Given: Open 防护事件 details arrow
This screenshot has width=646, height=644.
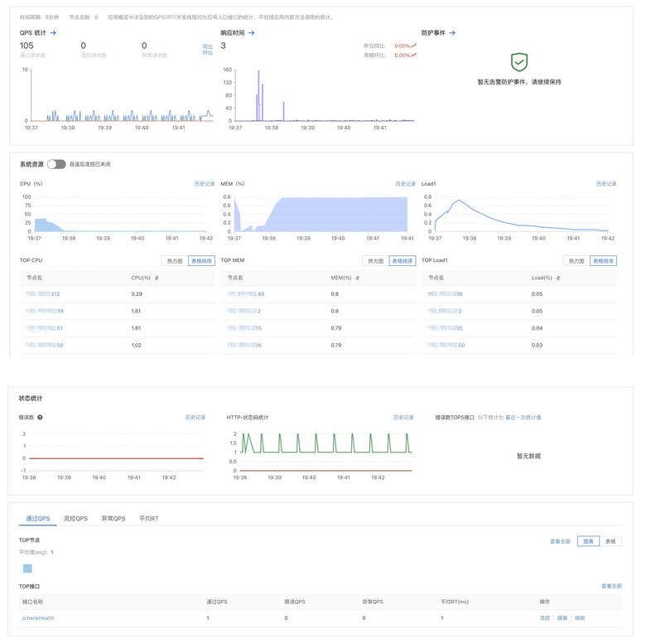Looking at the screenshot, I should click(x=452, y=32).
